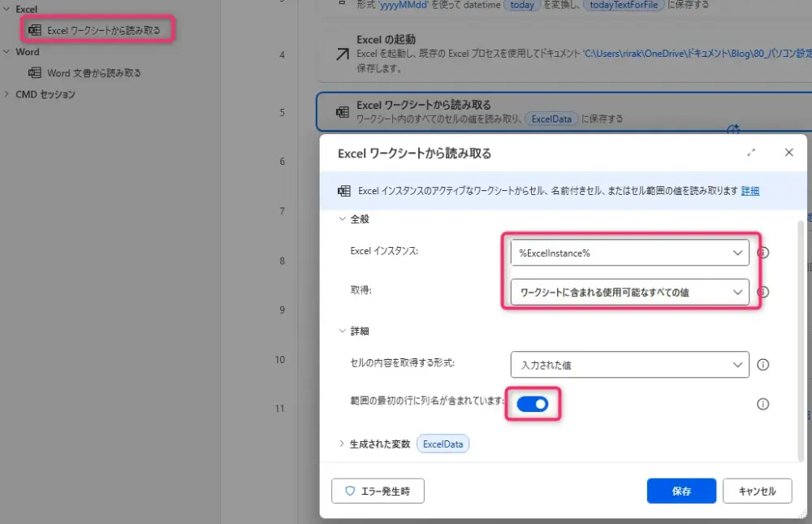The width and height of the screenshot is (812, 524).
Task: Click info icon beside セルの内容を取得する形式
Action: [x=763, y=365]
